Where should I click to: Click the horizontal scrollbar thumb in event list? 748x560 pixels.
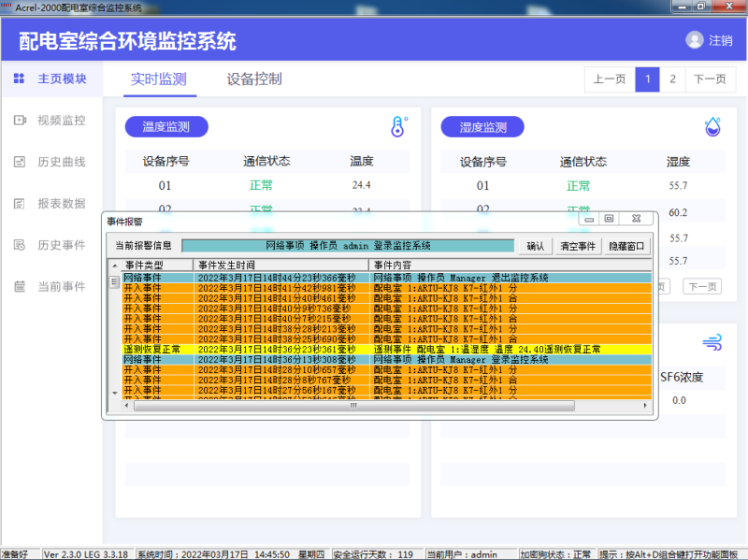[354, 406]
